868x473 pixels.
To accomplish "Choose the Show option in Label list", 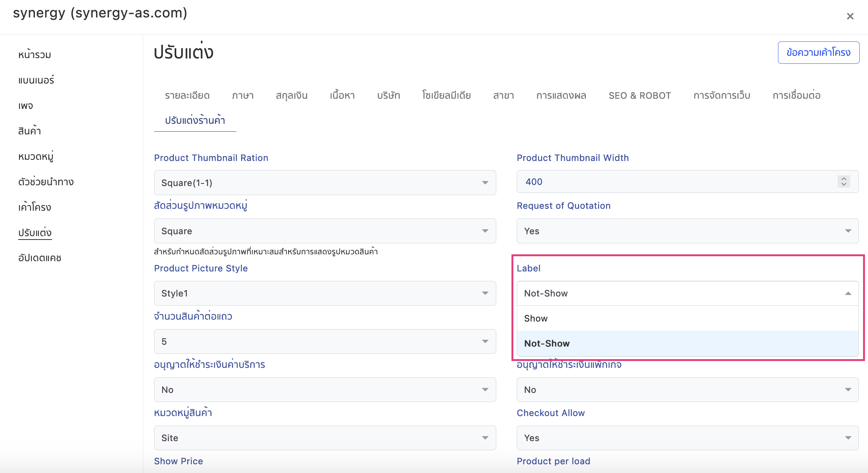I will tap(688, 318).
